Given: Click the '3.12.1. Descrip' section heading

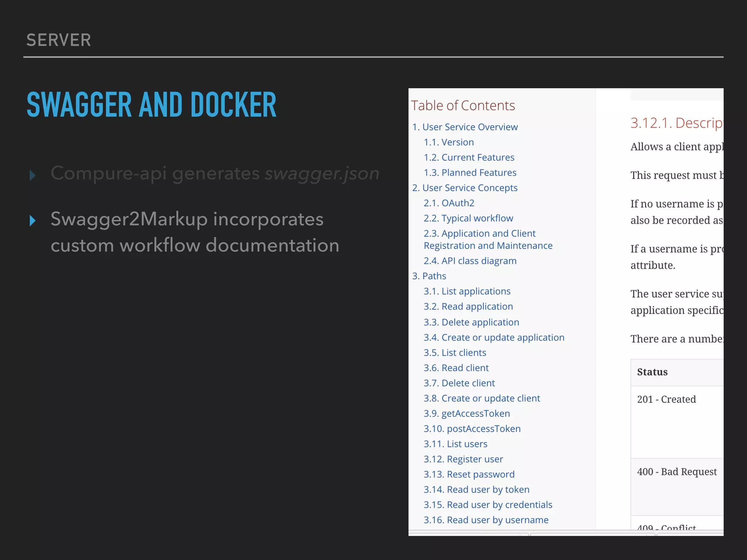Looking at the screenshot, I should (677, 123).
